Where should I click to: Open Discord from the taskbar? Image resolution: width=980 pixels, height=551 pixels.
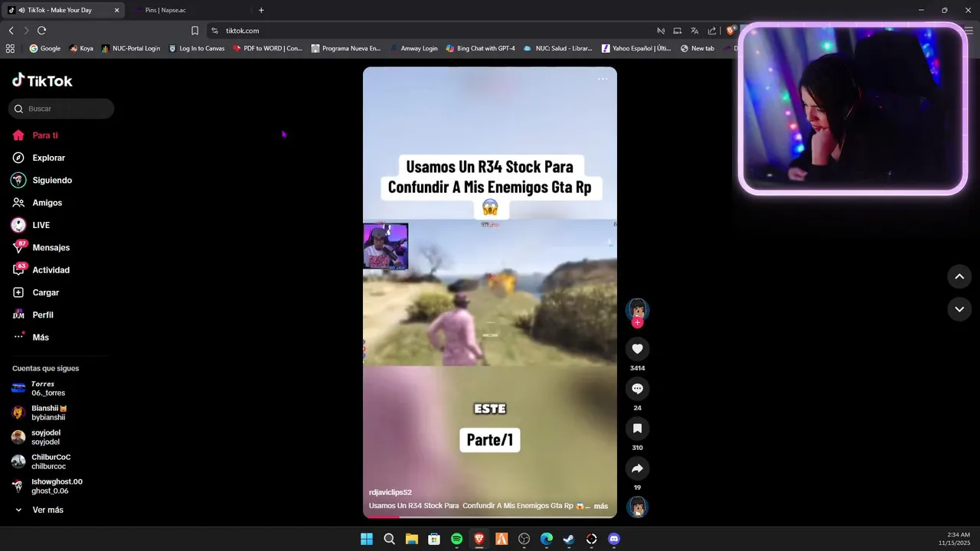pyautogui.click(x=613, y=539)
